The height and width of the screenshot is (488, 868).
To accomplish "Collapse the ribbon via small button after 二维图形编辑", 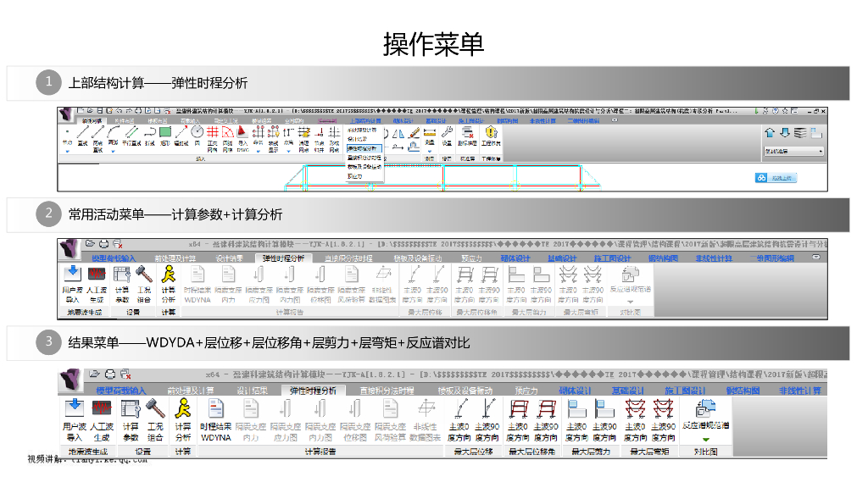I will 615,120.
